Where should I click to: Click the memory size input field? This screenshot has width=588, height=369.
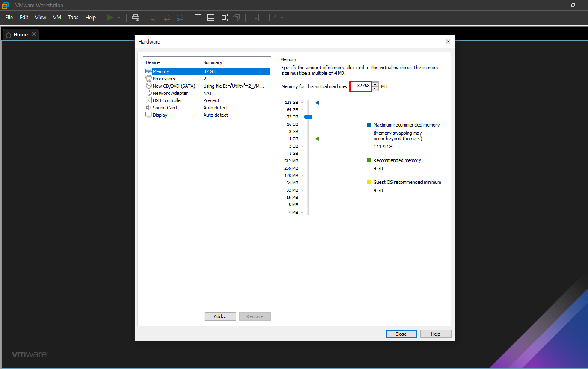click(361, 86)
